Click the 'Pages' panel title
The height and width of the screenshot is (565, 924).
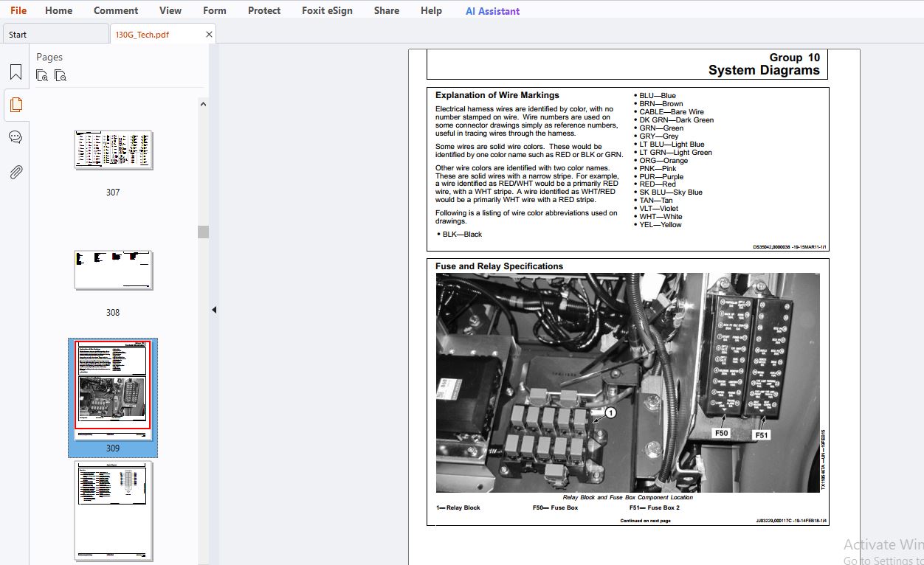coord(49,57)
